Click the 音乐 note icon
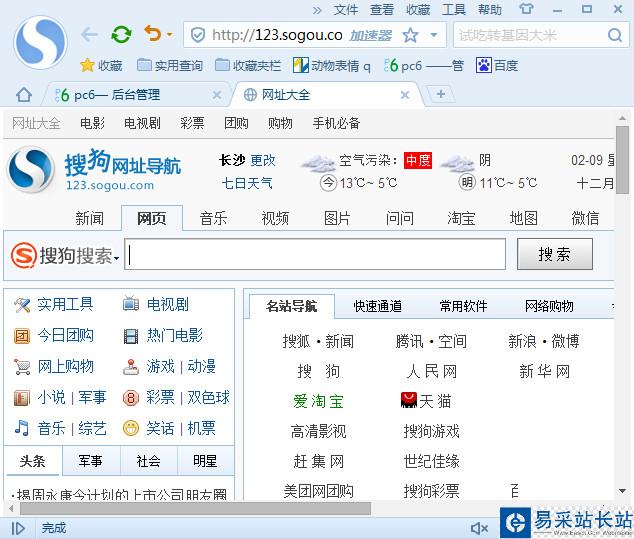The width and height of the screenshot is (634, 539). click(21, 428)
